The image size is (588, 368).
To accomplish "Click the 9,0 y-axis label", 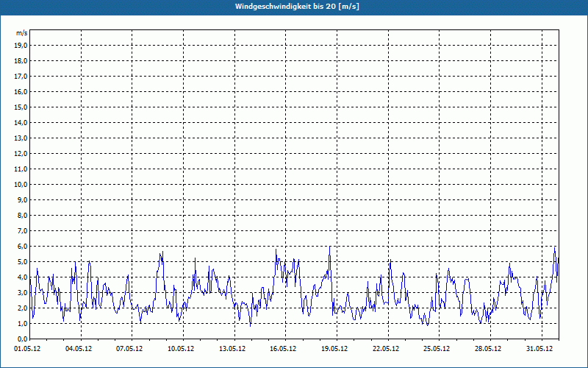I will tap(22, 199).
